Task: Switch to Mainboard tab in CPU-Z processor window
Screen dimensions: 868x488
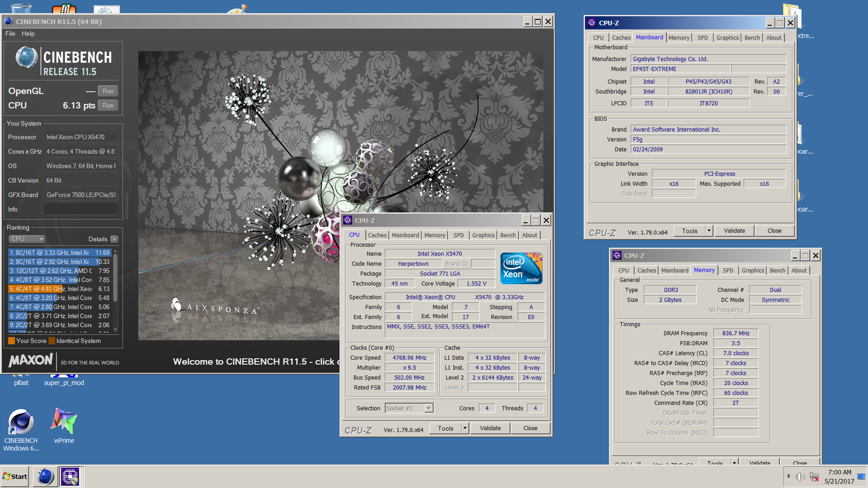Action: pyautogui.click(x=405, y=235)
